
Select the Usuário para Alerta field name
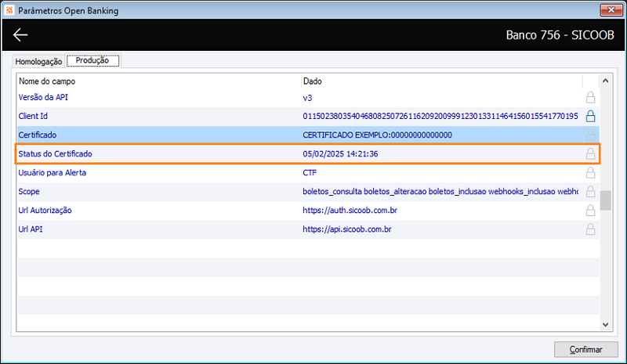(52, 173)
